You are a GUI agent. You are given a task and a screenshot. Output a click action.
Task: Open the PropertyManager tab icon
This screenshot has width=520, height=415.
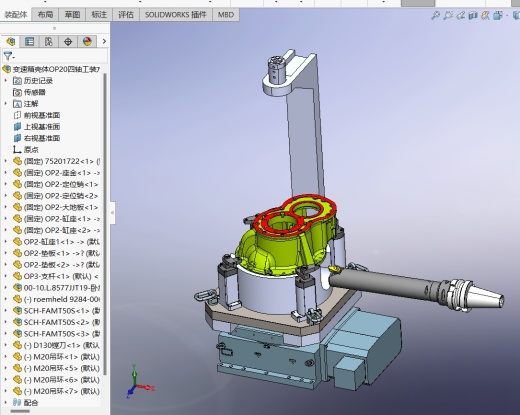click(x=30, y=42)
